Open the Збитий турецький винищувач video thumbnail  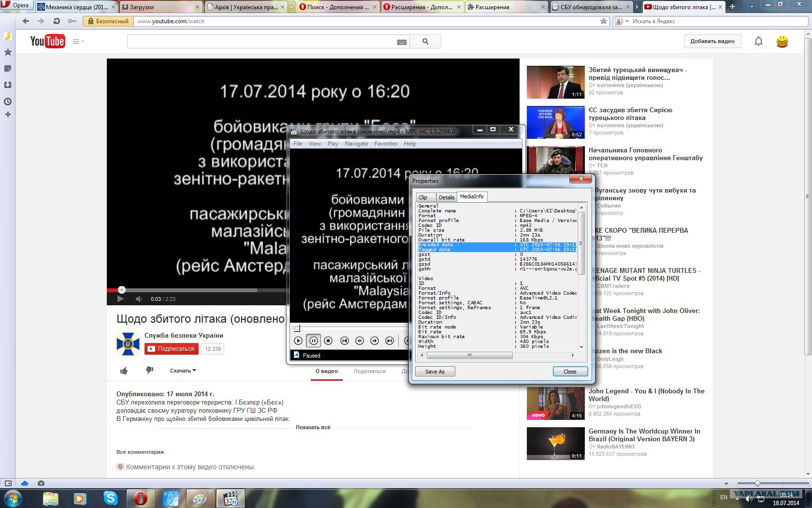[556, 82]
